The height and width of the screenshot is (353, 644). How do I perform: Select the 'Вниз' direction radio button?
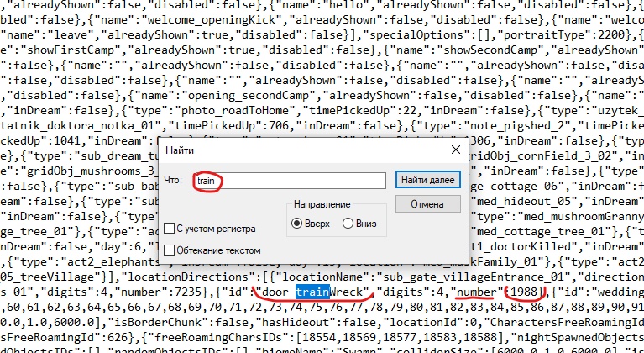click(x=348, y=224)
